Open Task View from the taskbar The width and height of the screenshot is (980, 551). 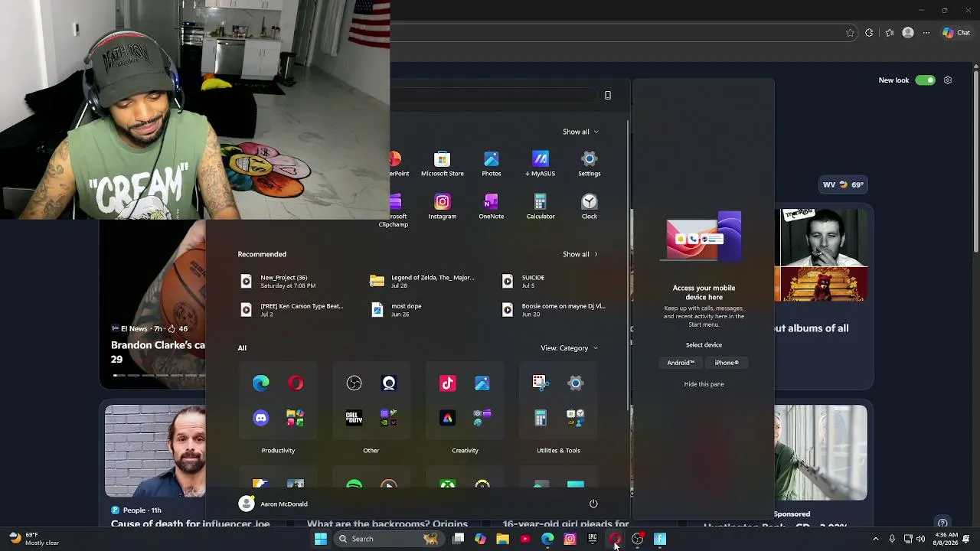pyautogui.click(x=458, y=539)
